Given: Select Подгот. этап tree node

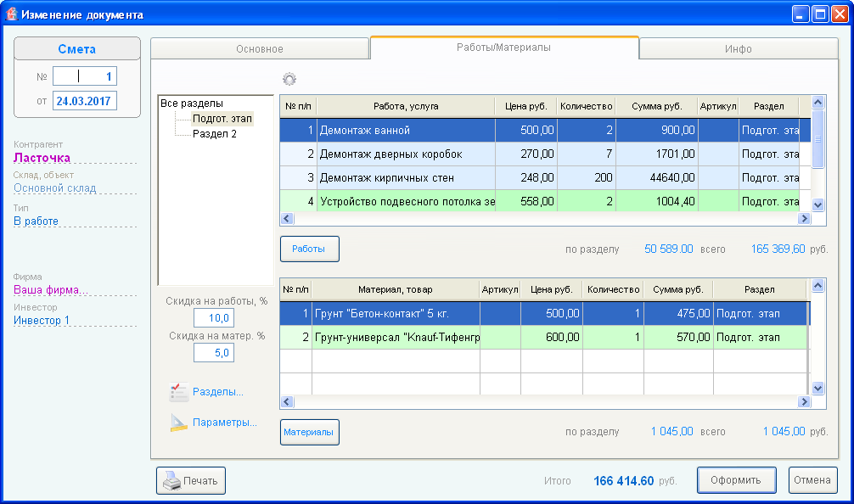Looking at the screenshot, I should click(x=222, y=119).
